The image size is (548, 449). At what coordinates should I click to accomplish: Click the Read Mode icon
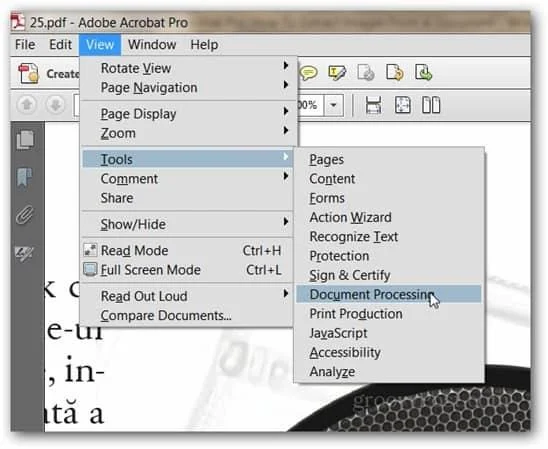click(x=91, y=250)
